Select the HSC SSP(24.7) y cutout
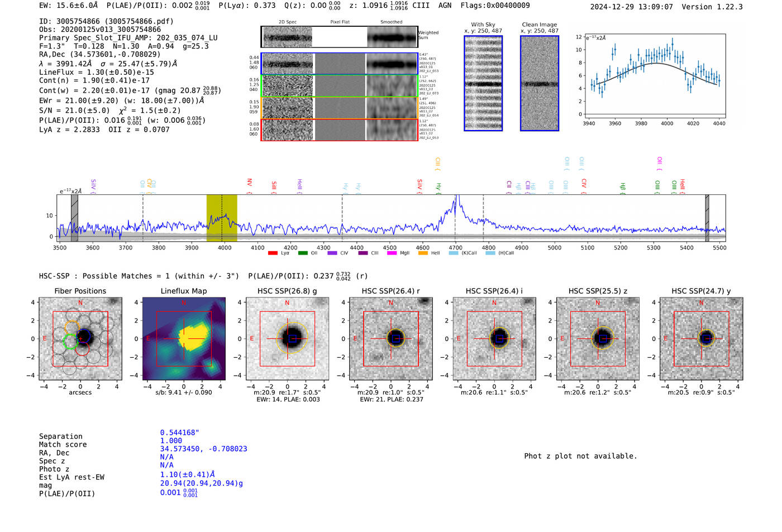782x532 pixels. coord(702,339)
